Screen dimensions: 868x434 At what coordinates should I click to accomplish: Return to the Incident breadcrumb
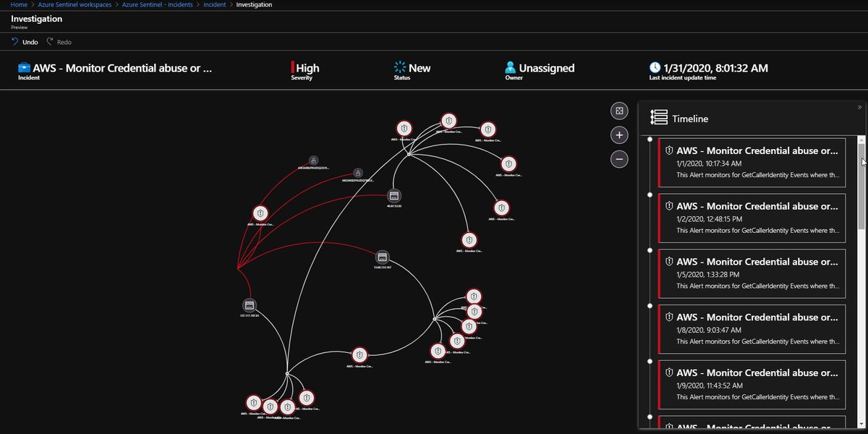pos(214,4)
